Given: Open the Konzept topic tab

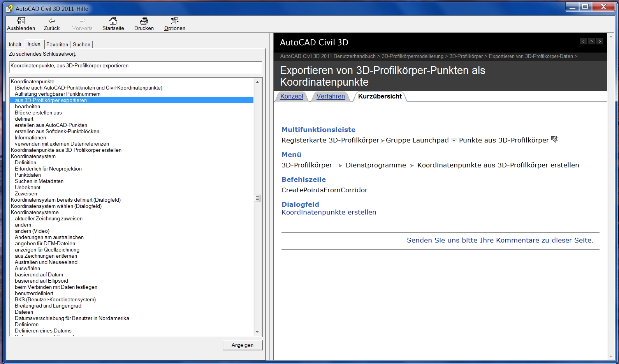Looking at the screenshot, I should (x=292, y=96).
